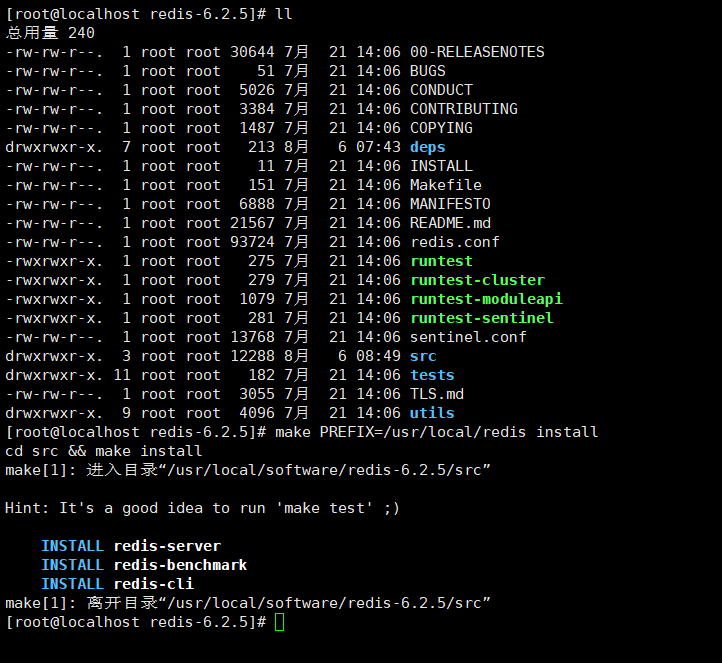
Task: Click the COPYING file name
Action: tap(441, 128)
